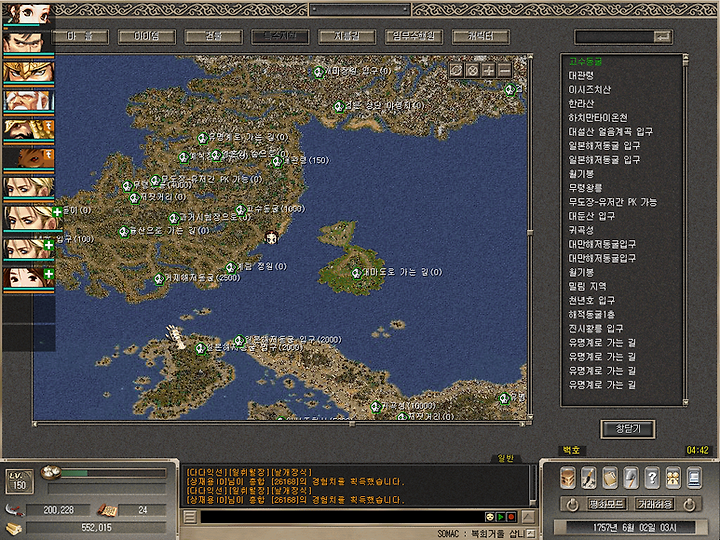
Task: Click the map vertical scrollbar handle
Action: (529, 233)
